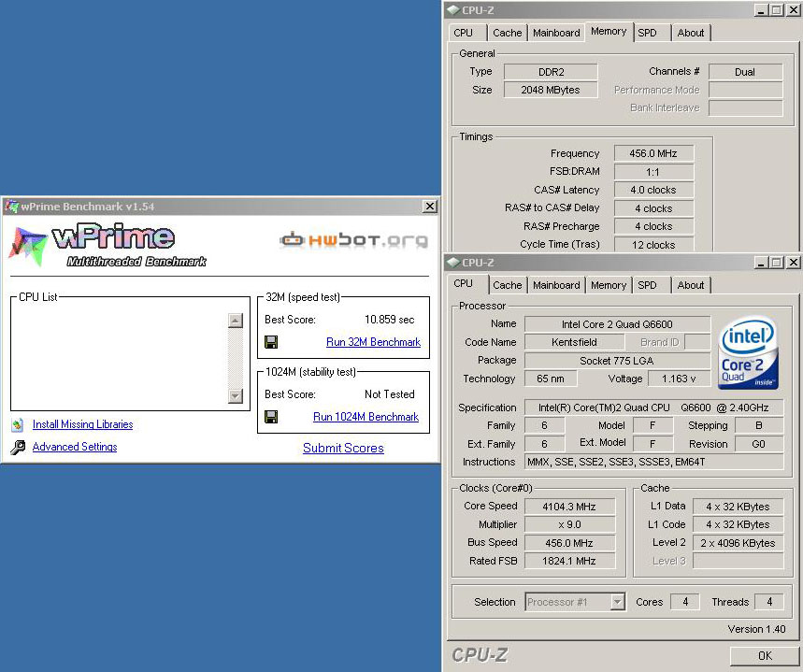
Task: Click the Intel Core 2 Quad badge
Action: pos(748,352)
